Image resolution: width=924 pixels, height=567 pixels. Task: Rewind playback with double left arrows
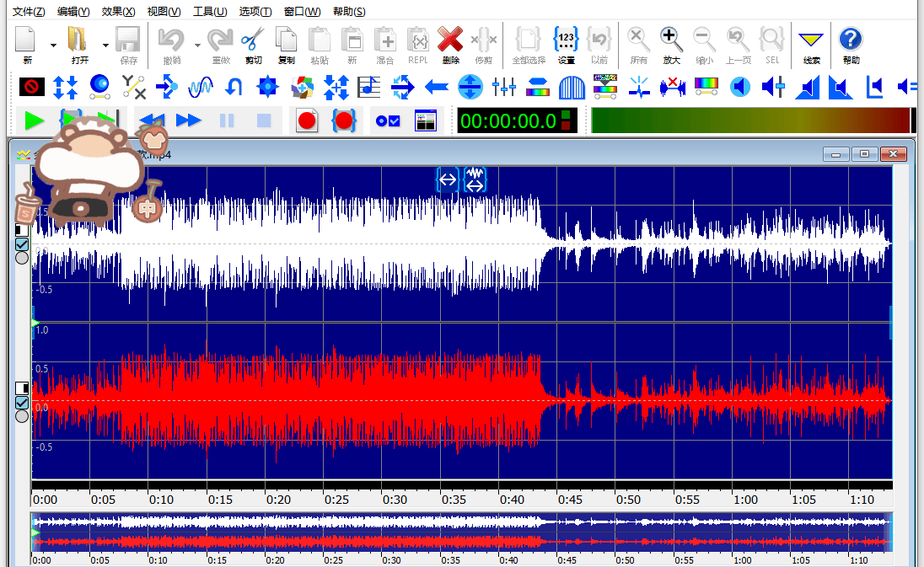tap(152, 120)
